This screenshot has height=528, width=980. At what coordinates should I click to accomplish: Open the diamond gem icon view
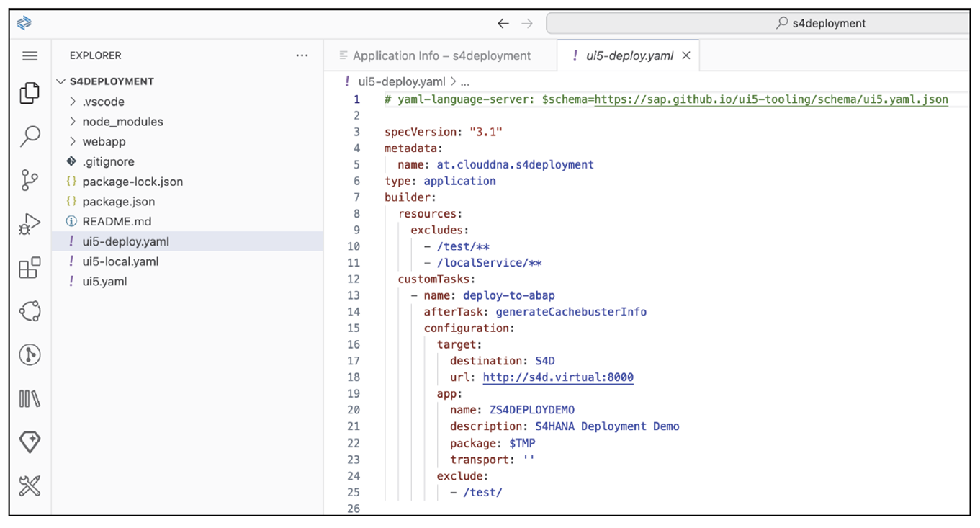coord(30,442)
